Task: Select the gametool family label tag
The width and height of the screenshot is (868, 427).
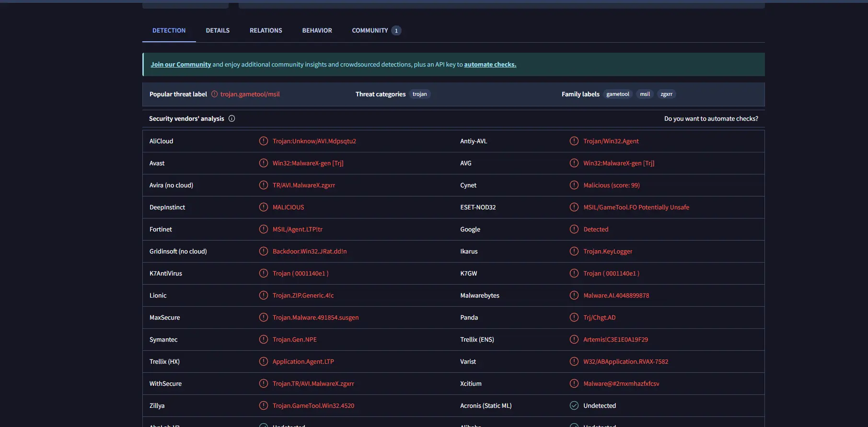Action: click(x=617, y=94)
